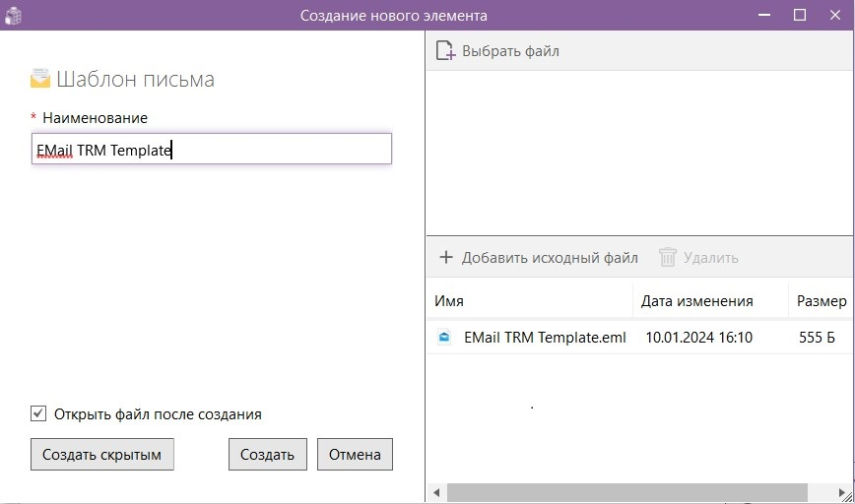Click the application icon in the title bar
The height and width of the screenshot is (504, 855).
coord(14,15)
